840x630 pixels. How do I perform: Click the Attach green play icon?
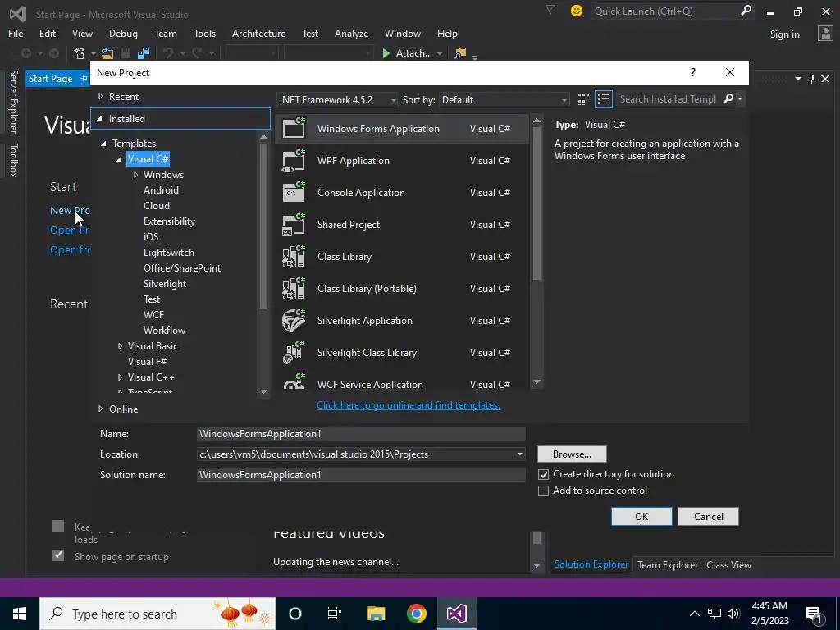click(x=386, y=53)
